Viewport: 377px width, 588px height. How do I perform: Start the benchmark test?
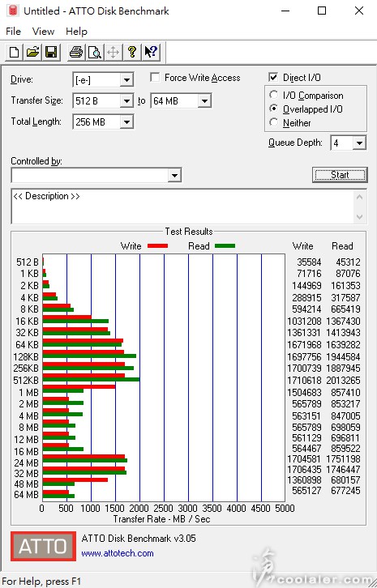pos(340,175)
